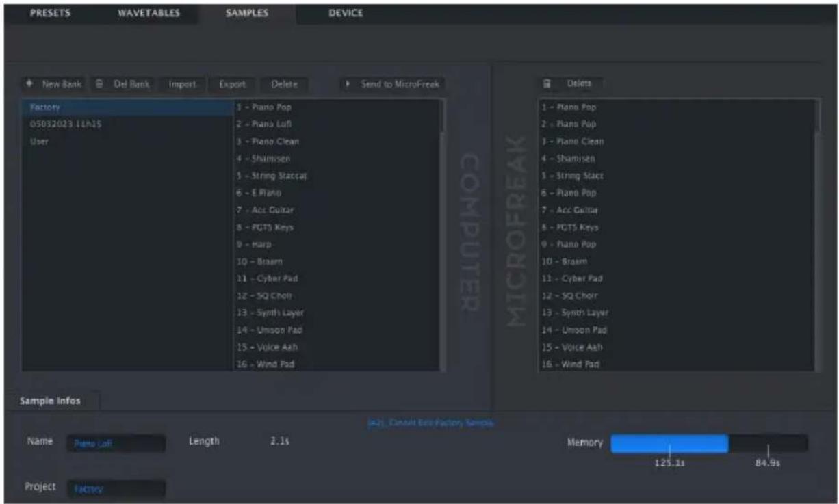Select 1 - Piano Pop in Computer list
This screenshot has width=839, height=504.
point(336,107)
